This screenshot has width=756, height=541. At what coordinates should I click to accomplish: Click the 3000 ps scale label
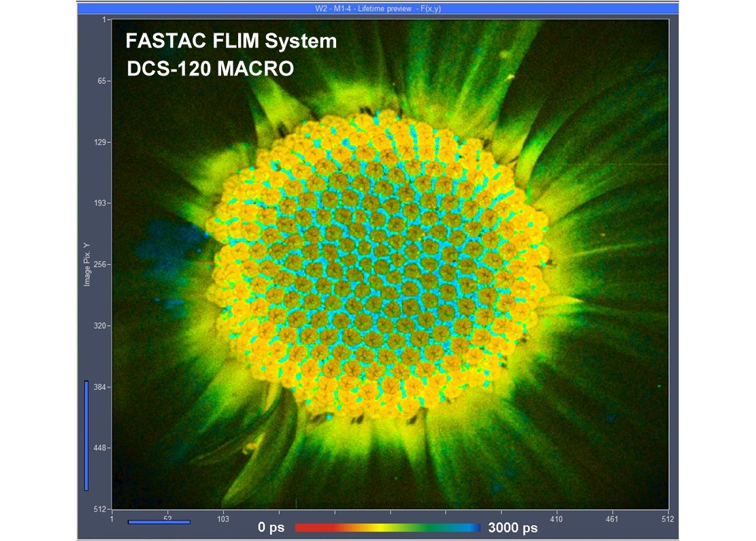click(514, 526)
